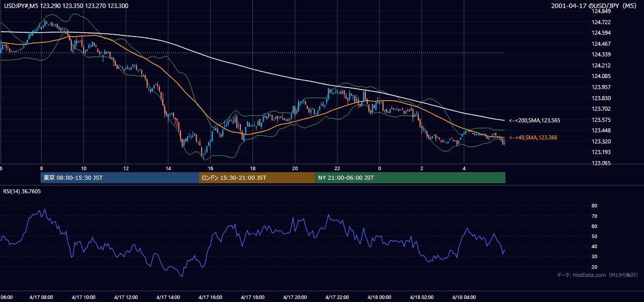This screenshot has height=302, width=644.
Task: Click the London 15:30-21:00 JST session bar
Action: 257,178
